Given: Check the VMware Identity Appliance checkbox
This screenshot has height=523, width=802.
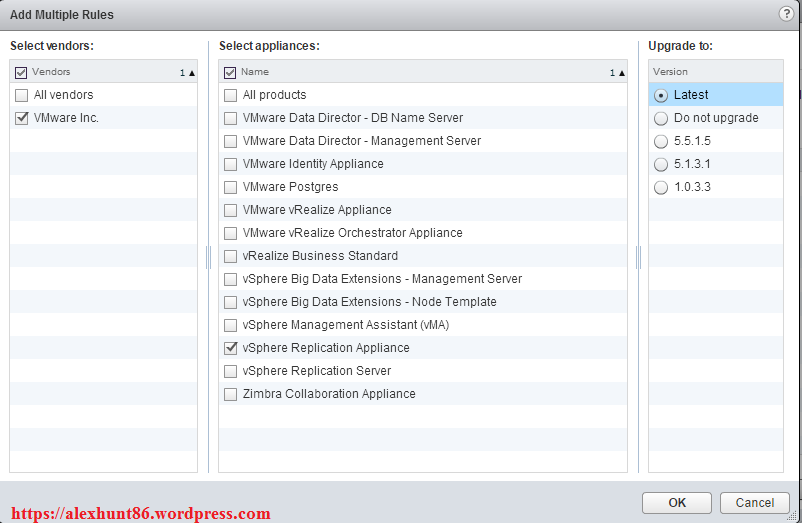Looking at the screenshot, I should coord(231,164).
